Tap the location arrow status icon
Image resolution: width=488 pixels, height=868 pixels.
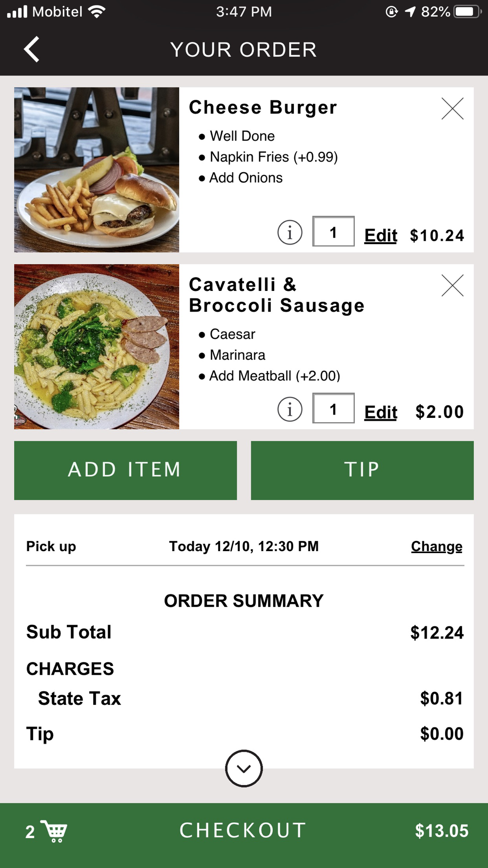coord(410,11)
